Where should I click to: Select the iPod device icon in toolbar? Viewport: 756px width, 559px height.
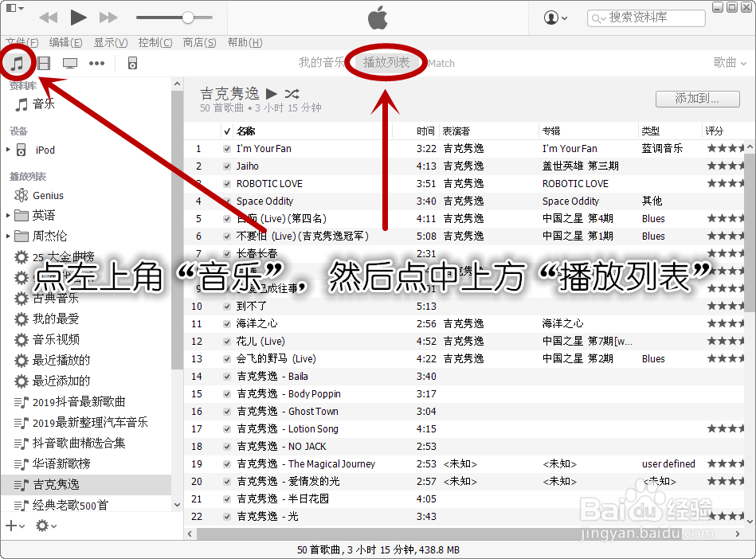tap(132, 63)
